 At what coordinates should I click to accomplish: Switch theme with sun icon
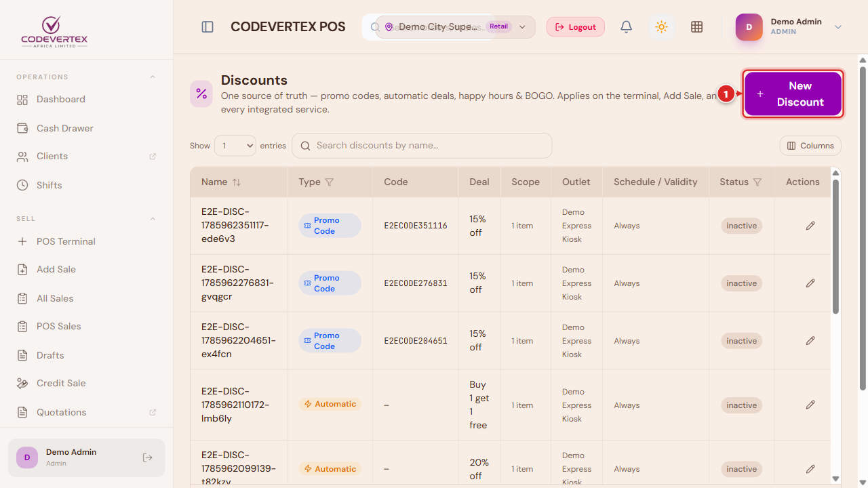[x=661, y=27]
